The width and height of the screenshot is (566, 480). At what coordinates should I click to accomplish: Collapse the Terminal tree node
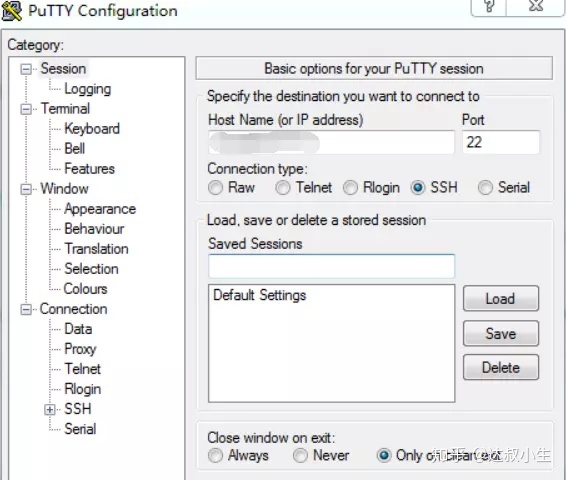(26, 109)
